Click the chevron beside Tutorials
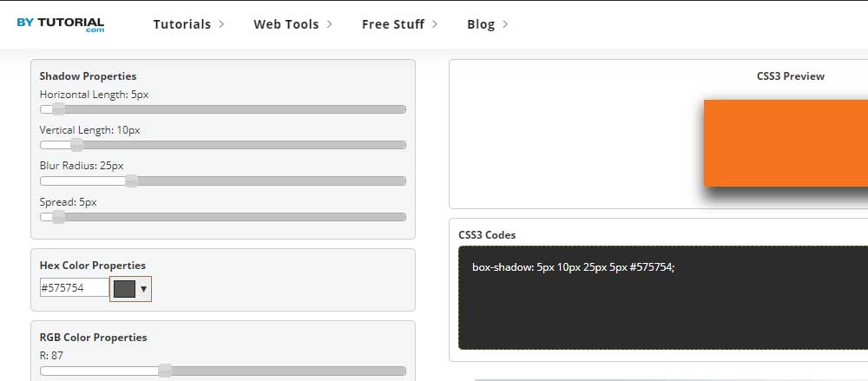868x381 pixels. tap(221, 24)
